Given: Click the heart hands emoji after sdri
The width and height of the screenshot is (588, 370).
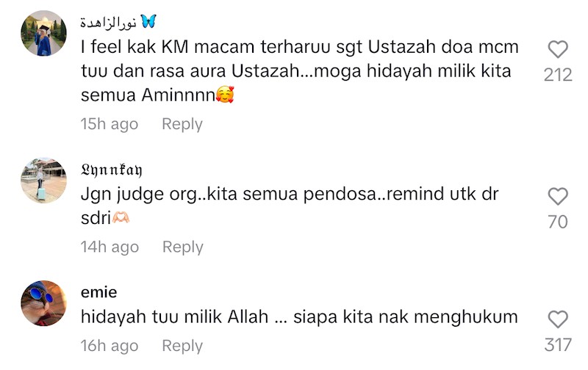Looking at the screenshot, I should coord(121,217).
